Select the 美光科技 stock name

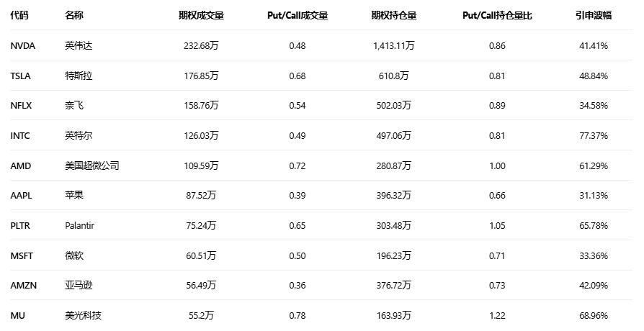[x=83, y=315]
